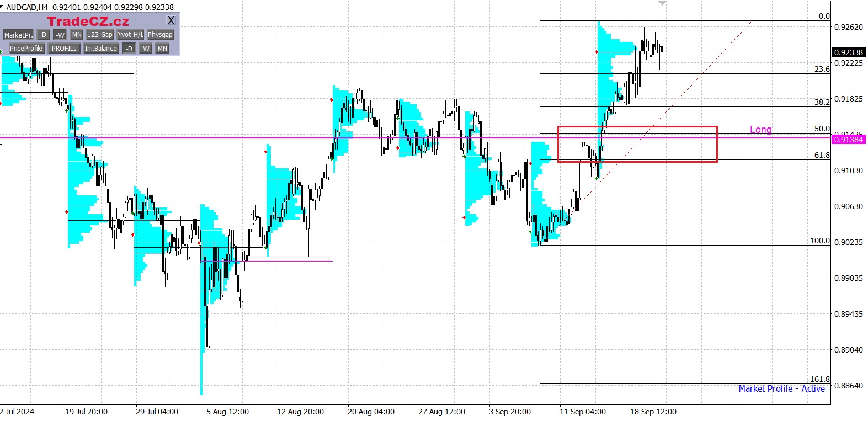Click the black 0.92338 current price tag
The width and height of the screenshot is (868, 421).
[848, 52]
